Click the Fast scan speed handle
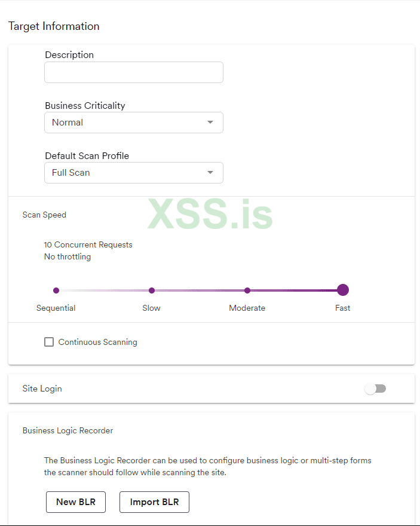Image resolution: width=420 pixels, height=526 pixels. (343, 290)
